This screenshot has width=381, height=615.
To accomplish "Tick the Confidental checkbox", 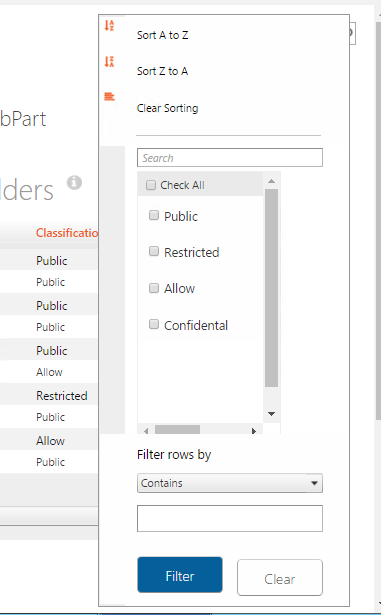I will click(154, 324).
